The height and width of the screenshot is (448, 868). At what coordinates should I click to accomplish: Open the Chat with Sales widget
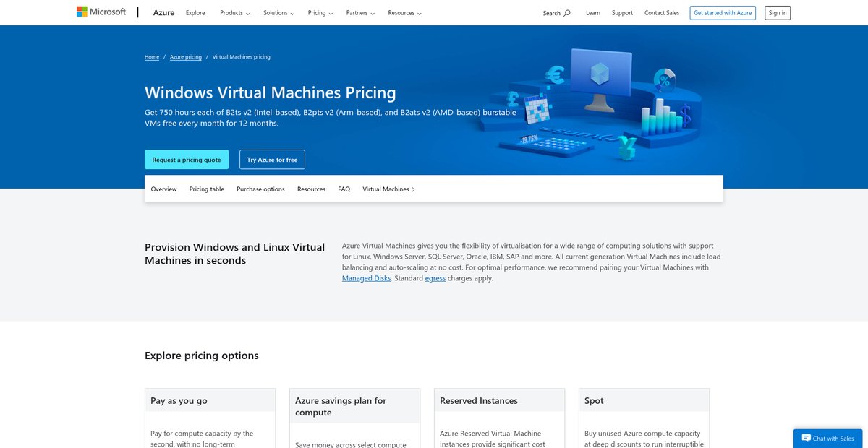[827, 439]
